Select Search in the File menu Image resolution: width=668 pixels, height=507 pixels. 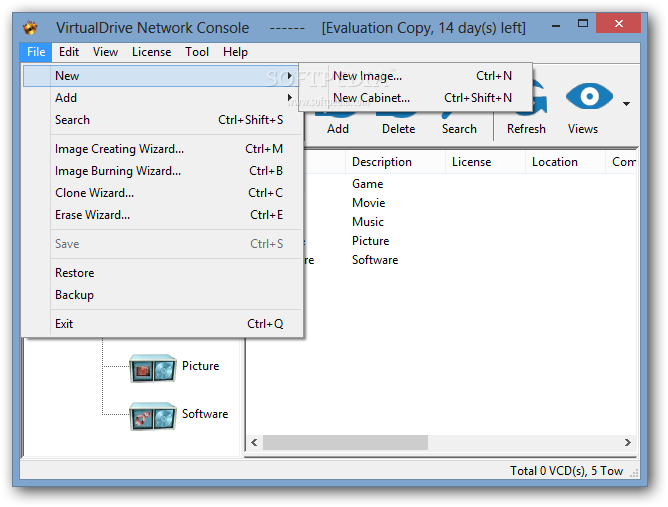[163, 120]
